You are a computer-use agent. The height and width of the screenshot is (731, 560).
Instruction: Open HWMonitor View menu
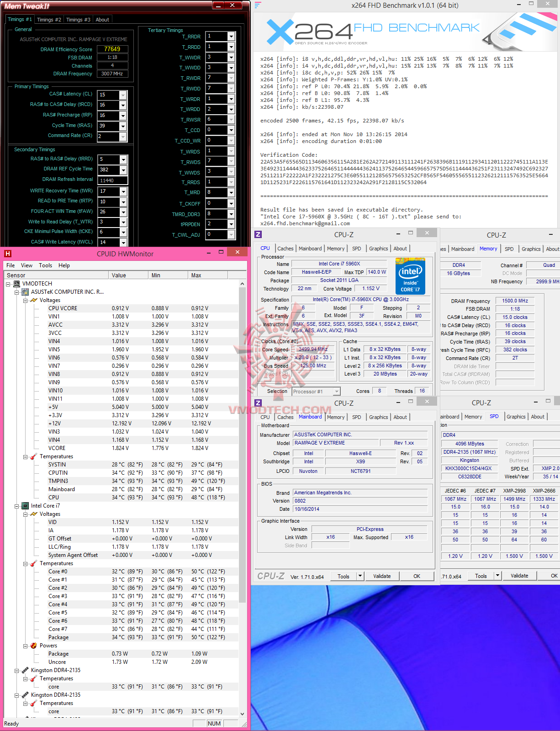[x=26, y=265]
